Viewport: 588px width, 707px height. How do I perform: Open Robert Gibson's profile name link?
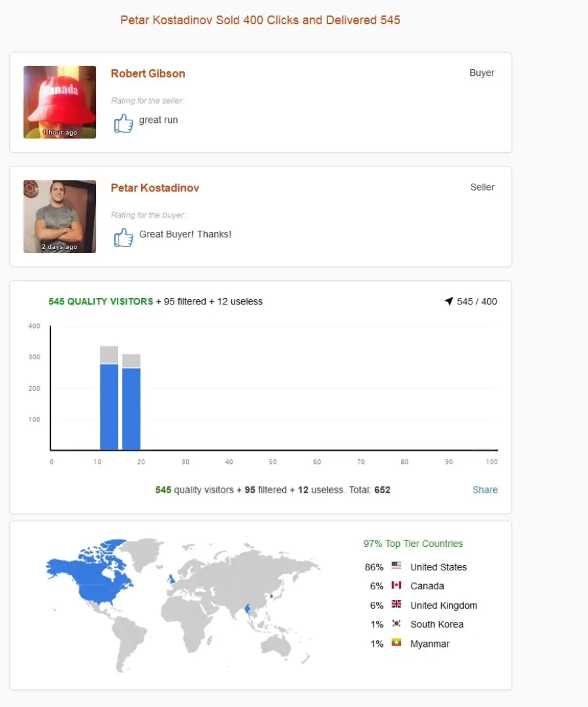pos(148,73)
